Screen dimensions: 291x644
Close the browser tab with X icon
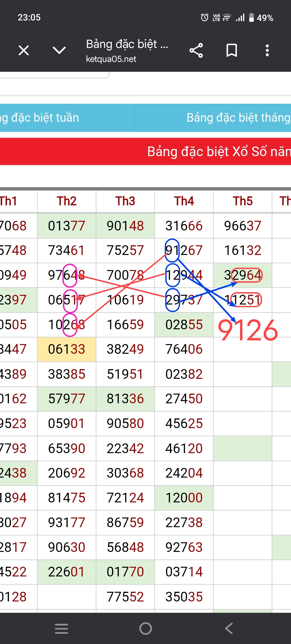(x=24, y=50)
